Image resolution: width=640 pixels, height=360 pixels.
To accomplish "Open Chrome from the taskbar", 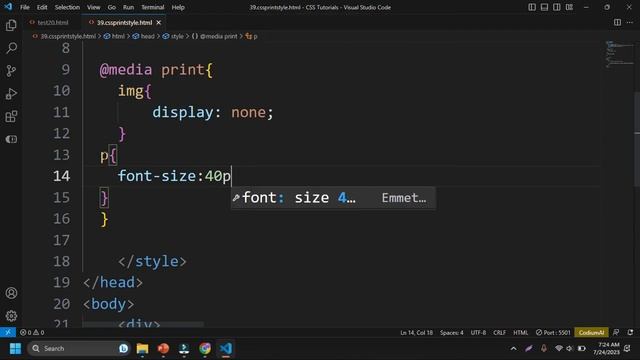I will (x=205, y=349).
